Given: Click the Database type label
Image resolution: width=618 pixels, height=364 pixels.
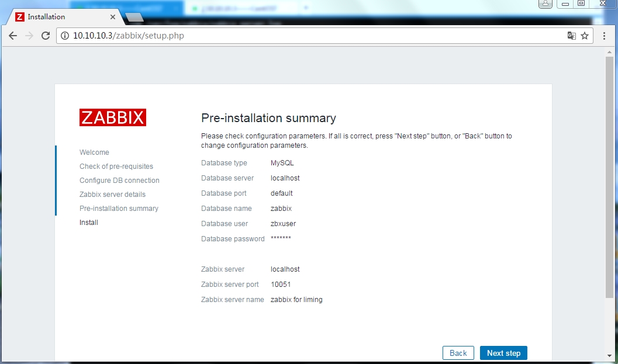Looking at the screenshot, I should (224, 163).
